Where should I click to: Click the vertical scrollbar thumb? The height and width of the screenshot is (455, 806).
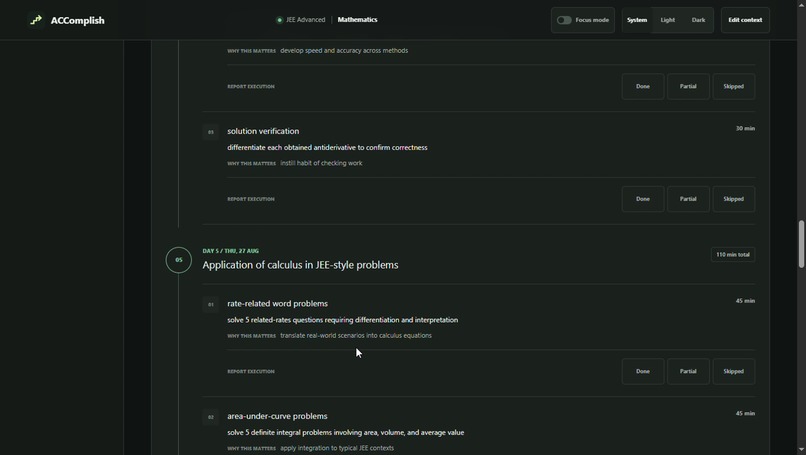click(x=801, y=244)
